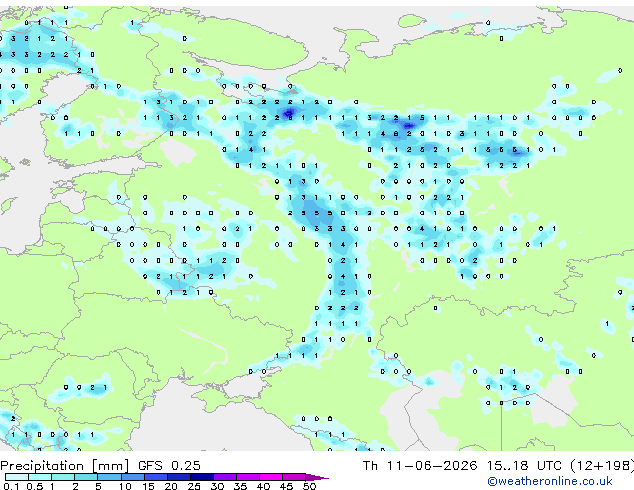Click the legend label 40
Screen dimensions: 634x490
click(263, 486)
